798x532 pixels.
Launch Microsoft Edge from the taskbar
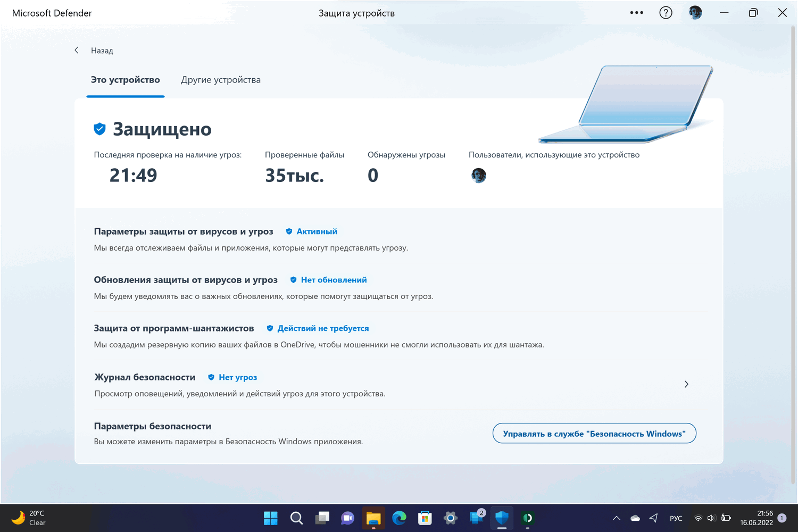pos(399,518)
